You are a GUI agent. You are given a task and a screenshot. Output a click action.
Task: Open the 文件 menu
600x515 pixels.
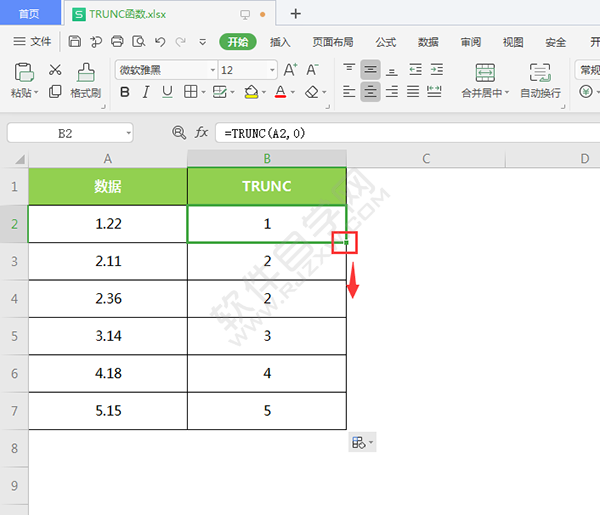pos(32,42)
